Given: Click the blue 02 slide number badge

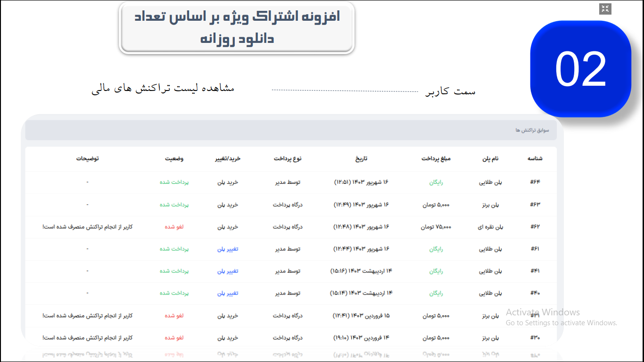Looking at the screenshot, I should coord(580,69).
